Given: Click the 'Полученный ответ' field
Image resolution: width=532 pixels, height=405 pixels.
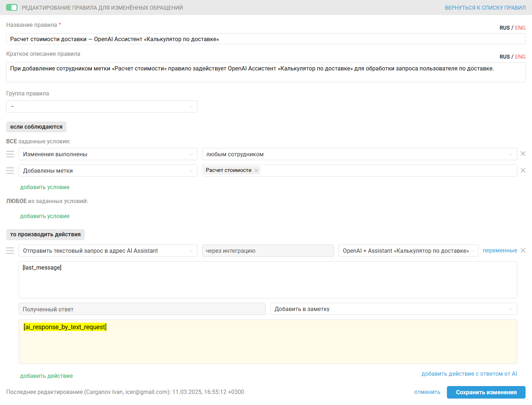Looking at the screenshot, I should click(142, 309).
